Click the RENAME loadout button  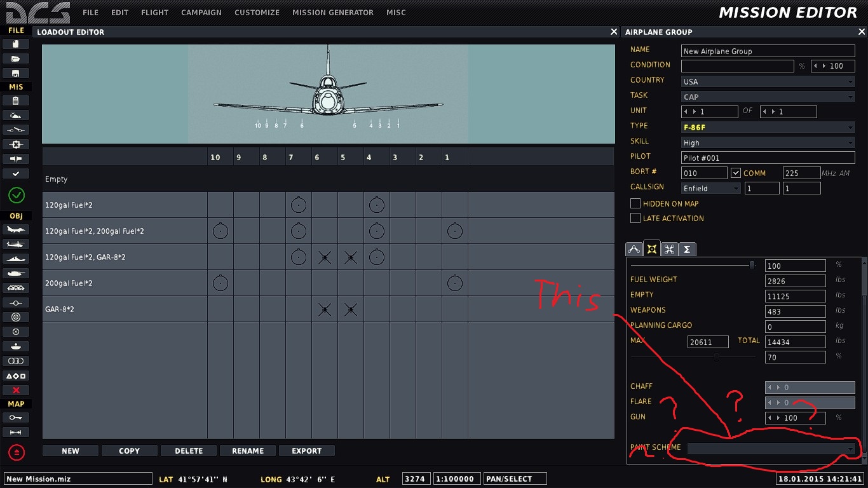coord(248,451)
